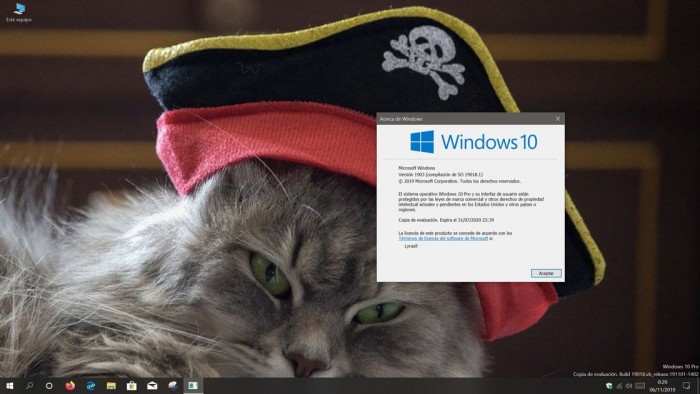Open taskbar Search magnifier
The image size is (700, 394).
click(x=29, y=386)
